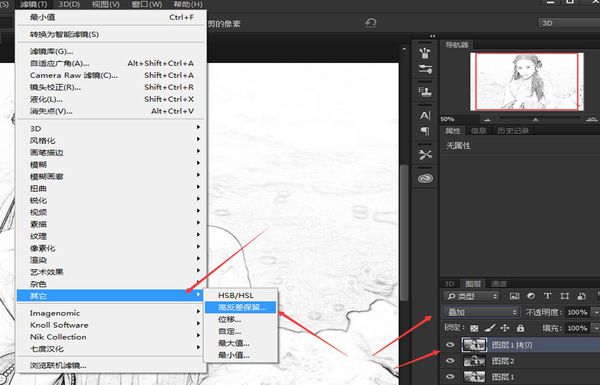Open the opacity slider dropdown arrow
The height and width of the screenshot is (385, 600).
[x=596, y=312]
